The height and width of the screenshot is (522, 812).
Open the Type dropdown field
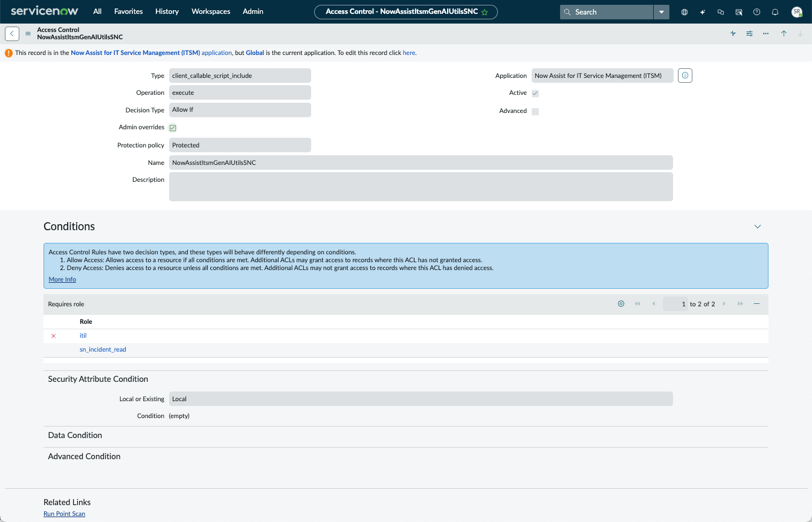coord(240,76)
